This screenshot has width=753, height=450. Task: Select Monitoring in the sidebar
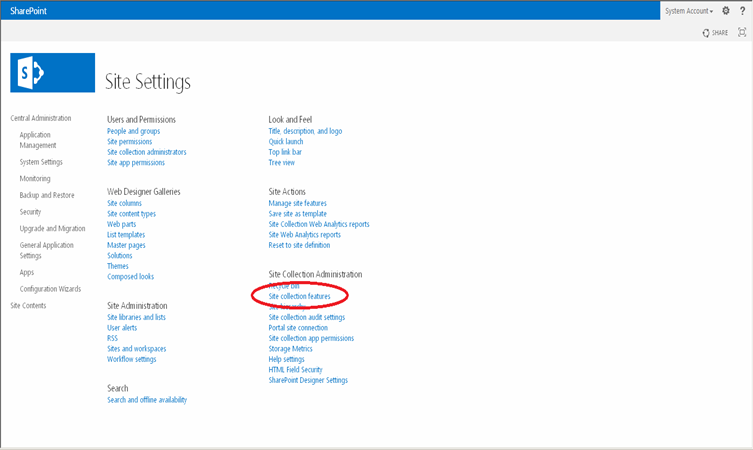coord(35,179)
